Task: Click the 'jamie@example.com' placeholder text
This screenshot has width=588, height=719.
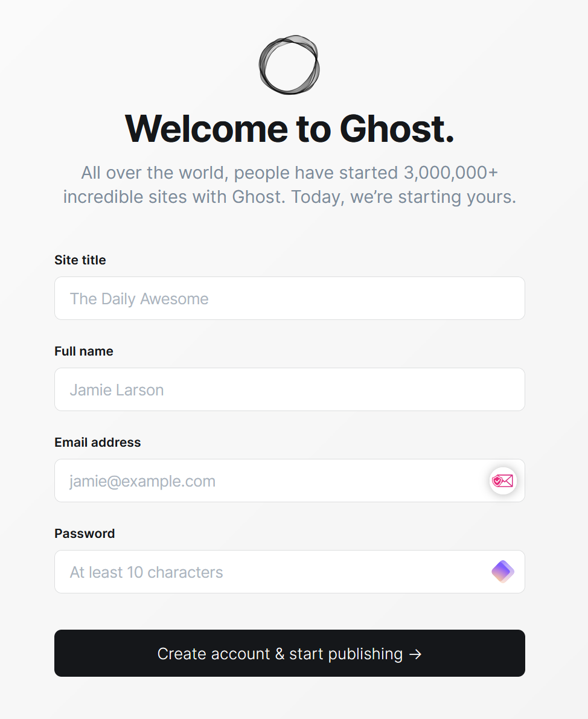Action: pyautogui.click(x=142, y=481)
